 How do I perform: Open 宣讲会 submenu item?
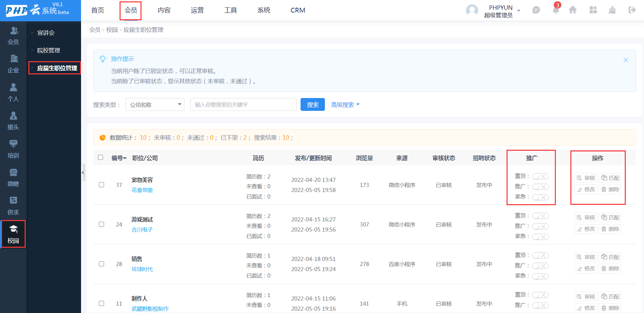tap(46, 33)
